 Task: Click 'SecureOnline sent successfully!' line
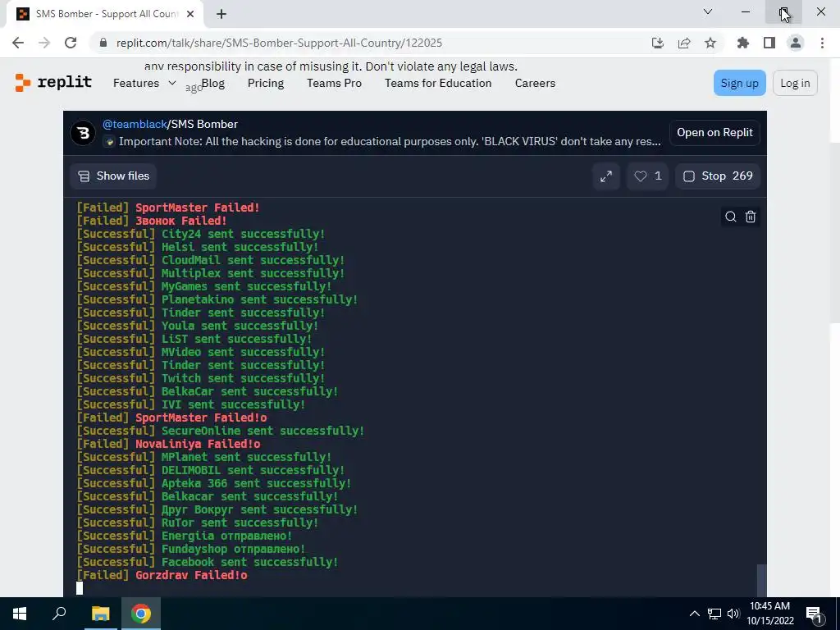tap(220, 431)
